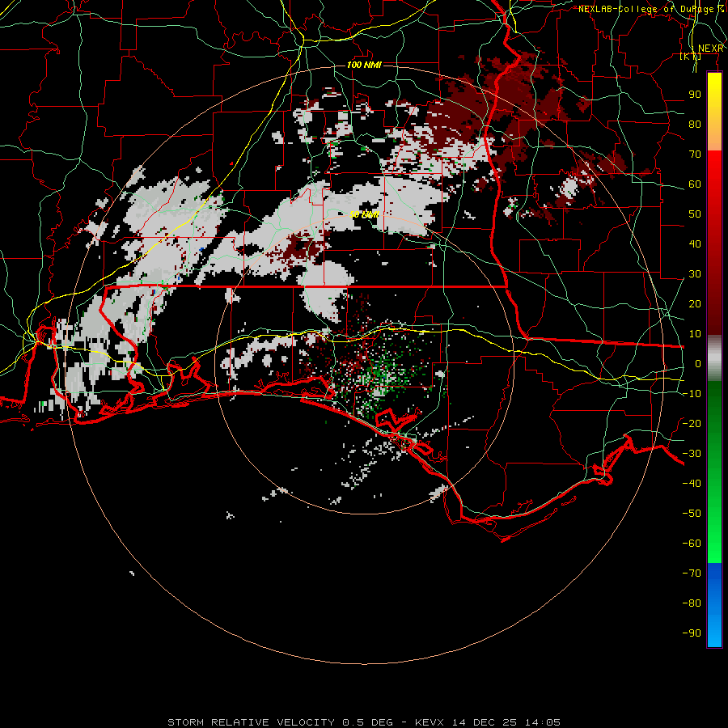
Task: Select the gray zero-velocity band on the color bar
Action: tap(714, 358)
